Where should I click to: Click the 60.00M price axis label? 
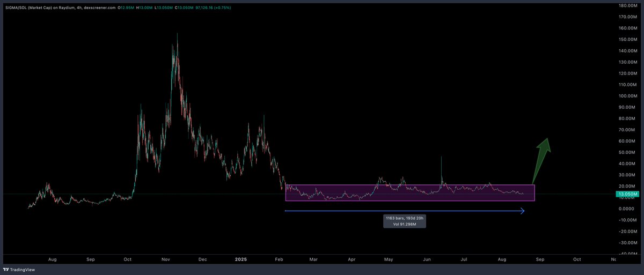(626, 141)
